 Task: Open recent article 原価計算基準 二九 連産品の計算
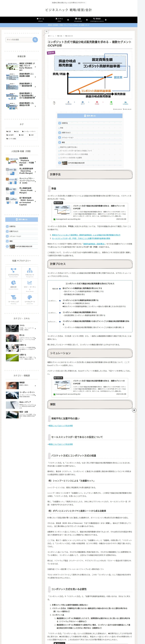tap(22, 106)
